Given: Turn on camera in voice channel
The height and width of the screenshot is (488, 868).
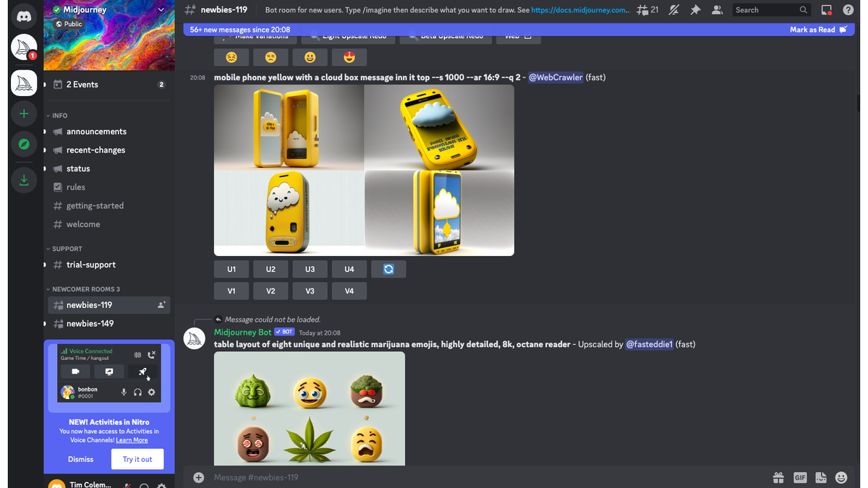Looking at the screenshot, I should (75, 371).
